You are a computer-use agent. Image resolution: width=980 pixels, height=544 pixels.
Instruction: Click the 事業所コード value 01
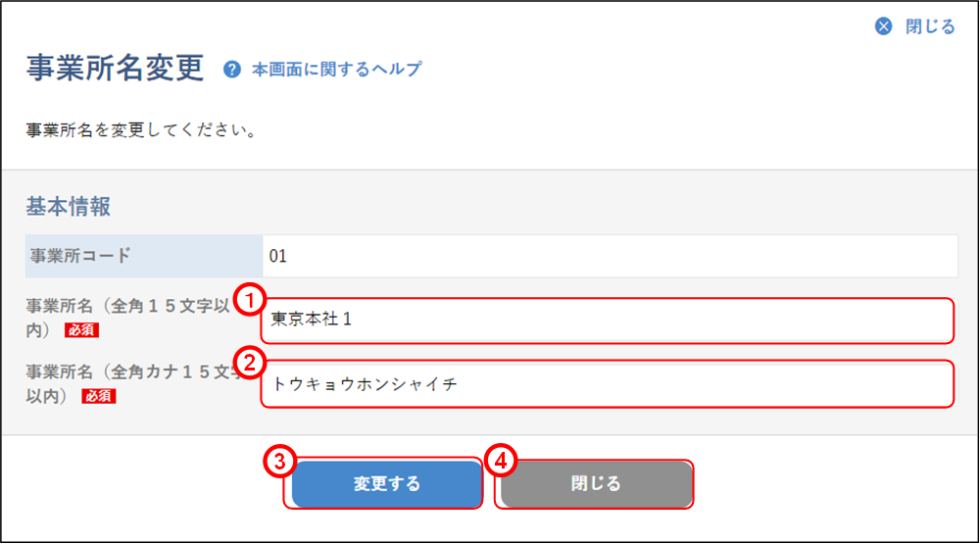(x=277, y=257)
